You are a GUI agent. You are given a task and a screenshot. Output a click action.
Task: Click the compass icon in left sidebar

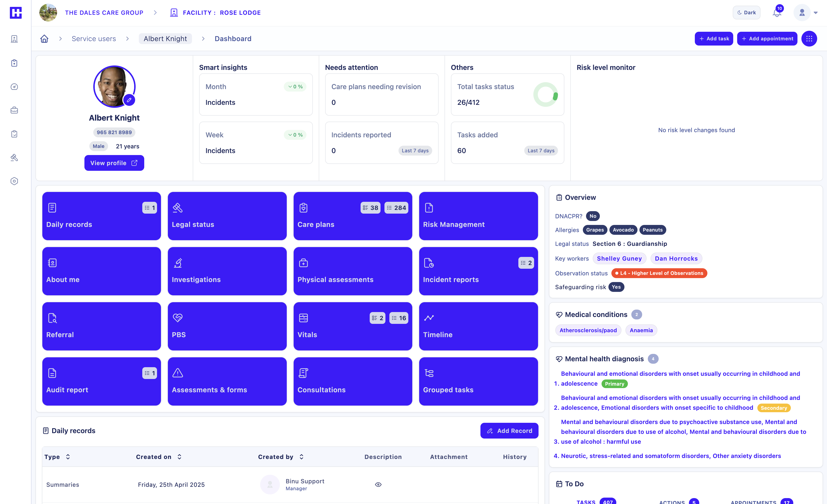tap(14, 87)
